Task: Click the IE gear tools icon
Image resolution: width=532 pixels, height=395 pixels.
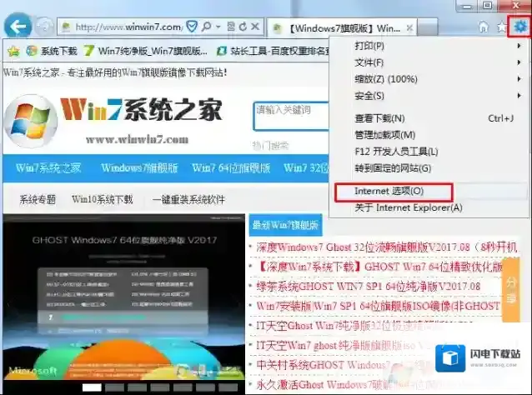Action: pyautogui.click(x=520, y=27)
